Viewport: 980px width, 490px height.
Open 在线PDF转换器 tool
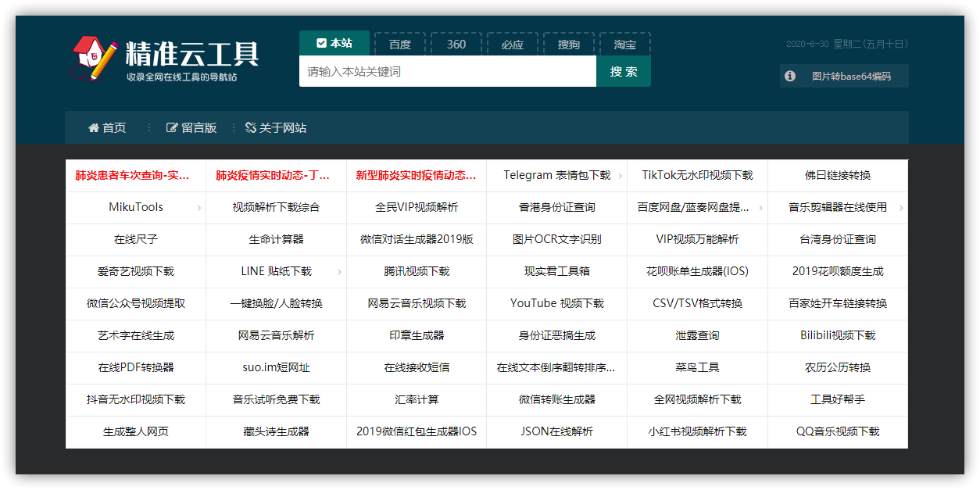136,368
